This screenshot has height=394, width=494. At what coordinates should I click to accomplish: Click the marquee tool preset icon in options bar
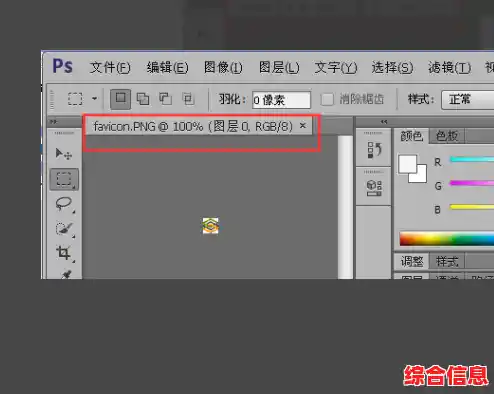click(75, 99)
